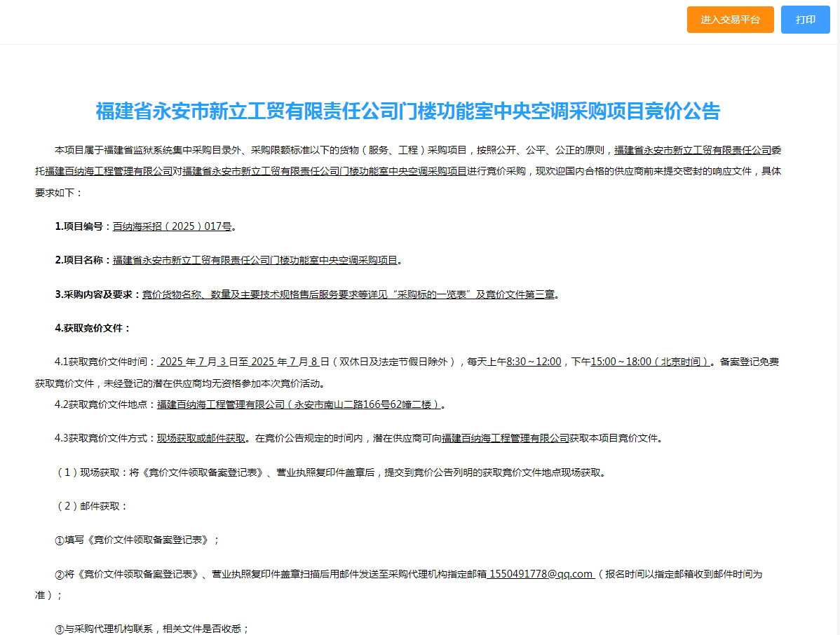Viewport: 840px width, 635px height.
Task: Click the orange 进入交易平台 button
Action: click(730, 20)
